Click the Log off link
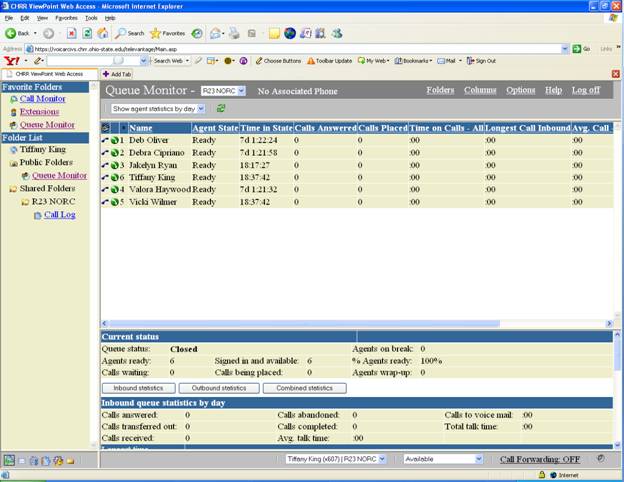 click(585, 90)
